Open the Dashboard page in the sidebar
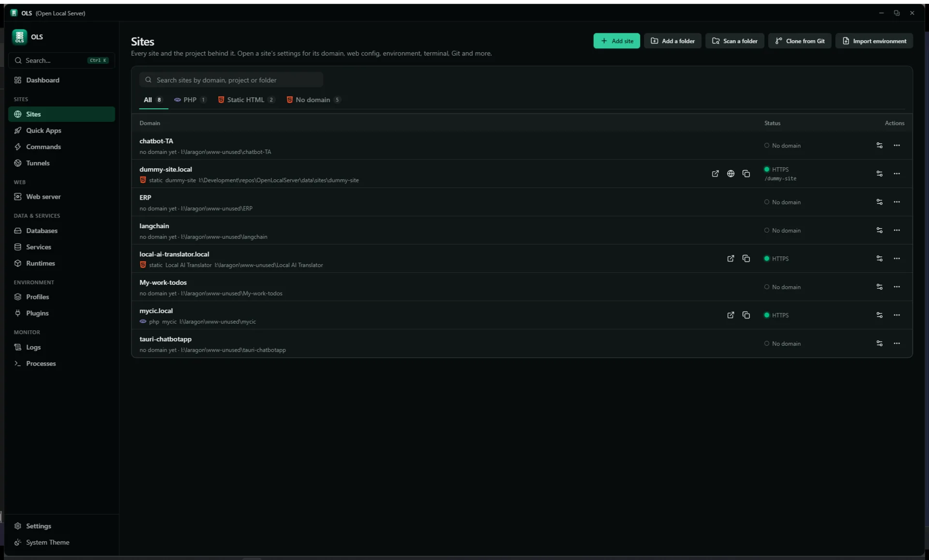Screen dimensions: 929x560 pos(61,80)
